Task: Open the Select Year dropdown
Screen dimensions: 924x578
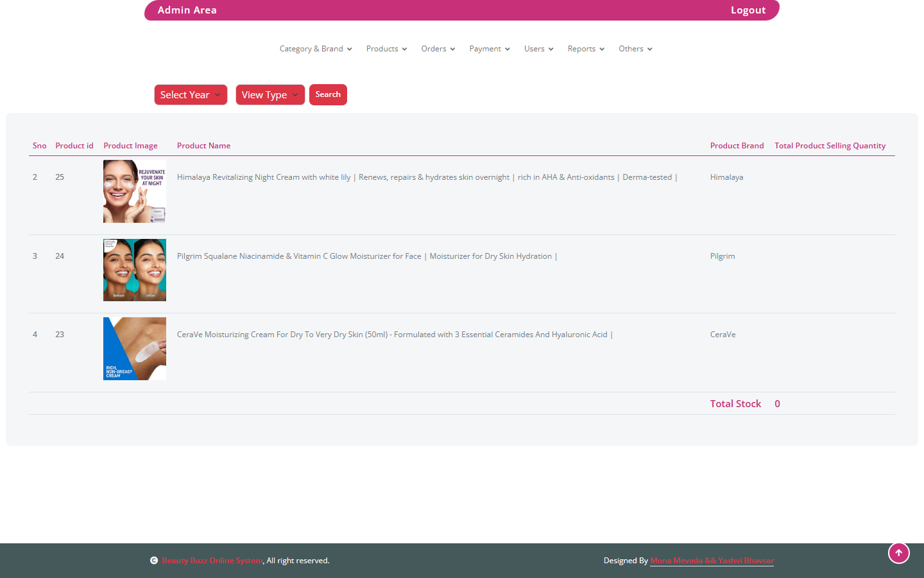Action: pos(191,95)
